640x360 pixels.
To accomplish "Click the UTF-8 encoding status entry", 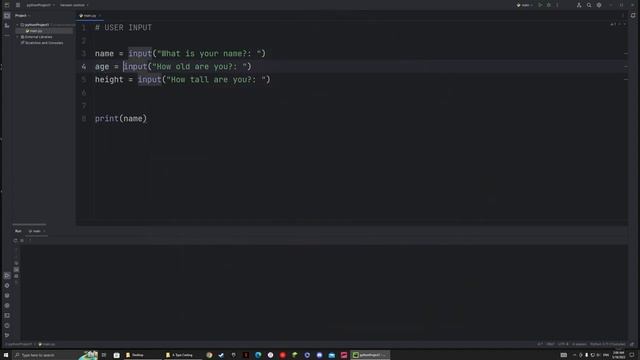I will point(563,344).
